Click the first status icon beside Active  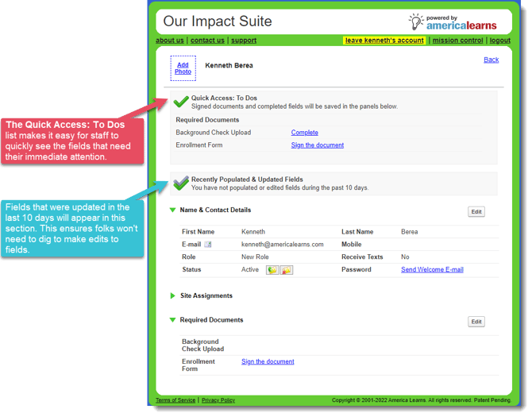[x=272, y=270]
